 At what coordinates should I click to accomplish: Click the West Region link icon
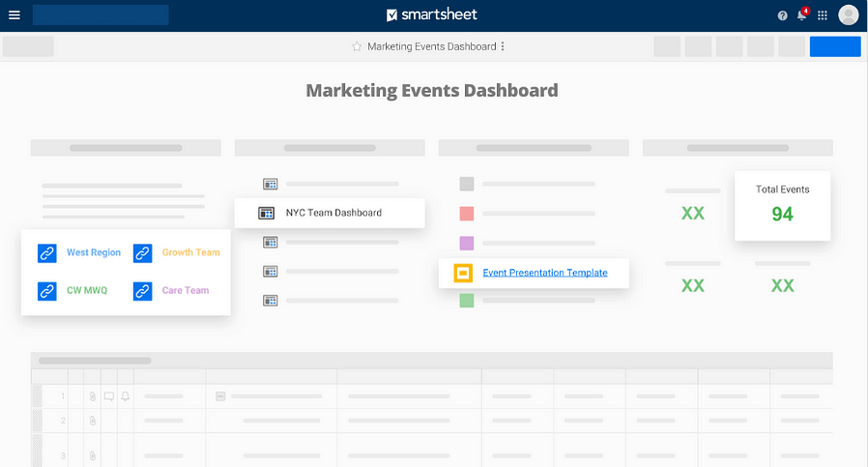(x=47, y=253)
